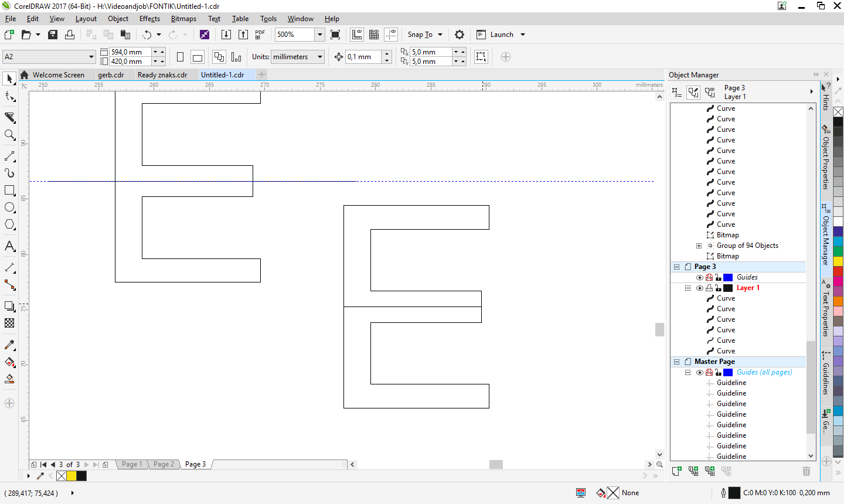The width and height of the screenshot is (844, 504).
Task: Select the Crop tool
Action: click(x=9, y=117)
